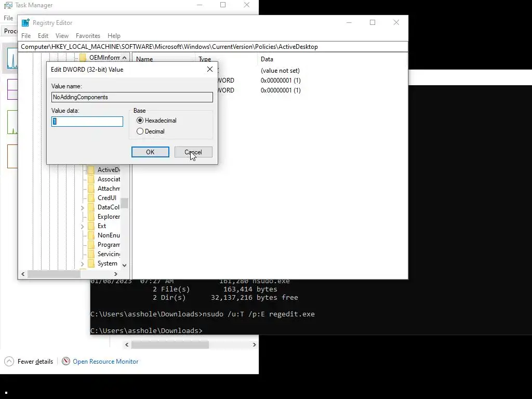Select the Attachments key folder icon
The image size is (532, 399).
point(91,188)
